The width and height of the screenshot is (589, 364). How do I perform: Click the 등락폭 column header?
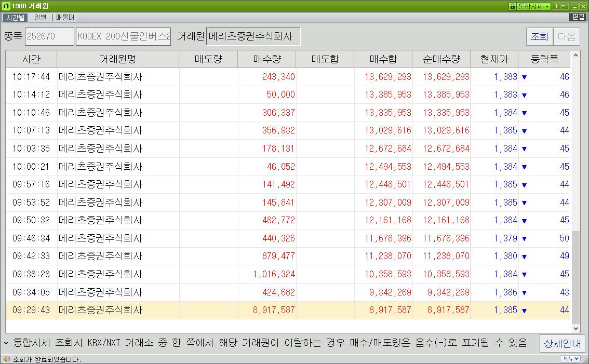click(x=544, y=59)
